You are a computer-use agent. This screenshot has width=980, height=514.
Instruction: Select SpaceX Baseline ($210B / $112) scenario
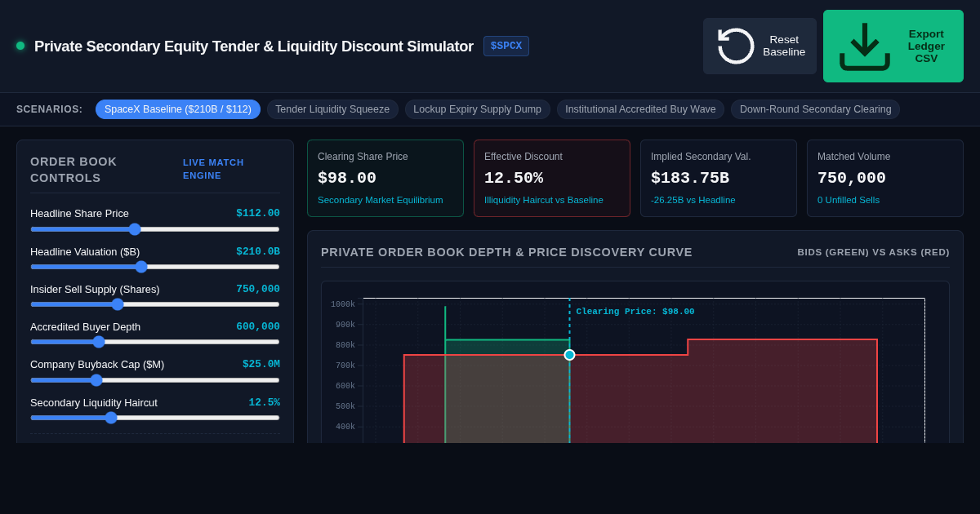click(178, 109)
